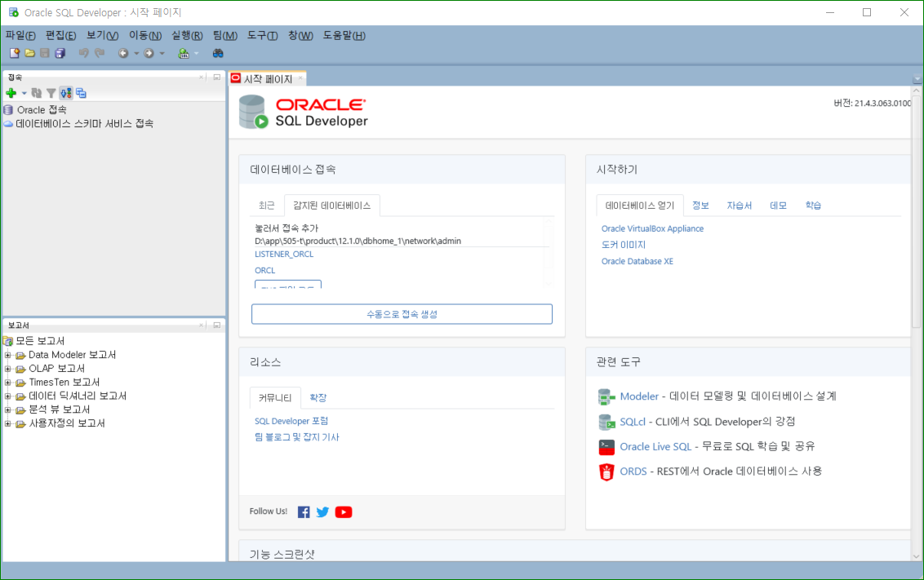Click the 수동으로 접속 생성 button
Viewport: 924px width, 580px height.
[402, 314]
